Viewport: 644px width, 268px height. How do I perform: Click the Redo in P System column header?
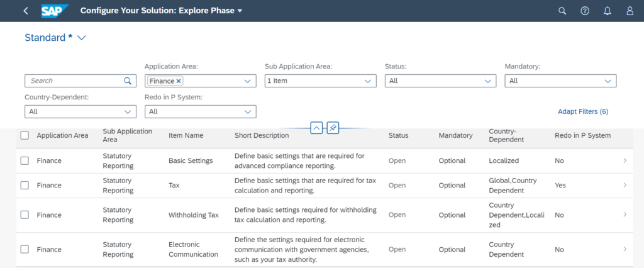coord(582,135)
